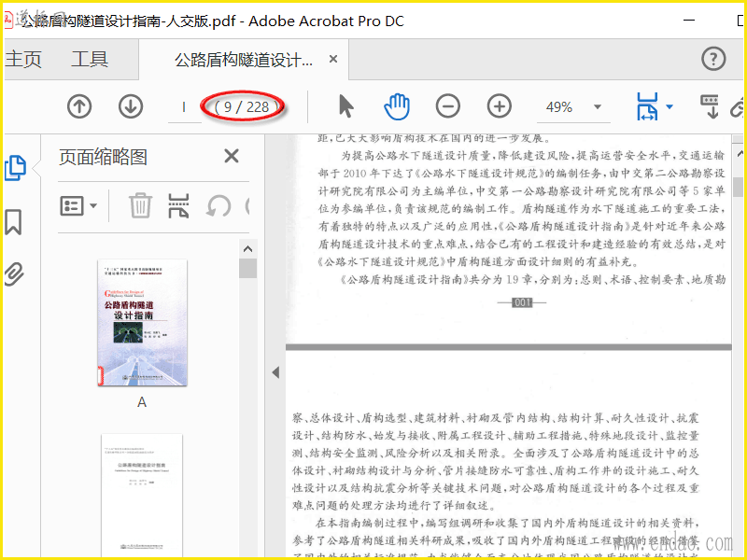Collapse navigation pane with left arrow
747x560 pixels.
[275, 372]
